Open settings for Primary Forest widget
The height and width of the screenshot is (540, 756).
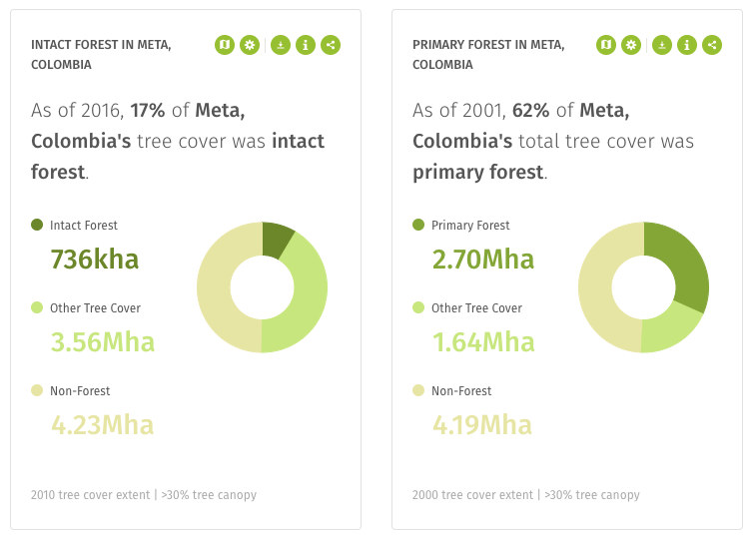[631, 45]
